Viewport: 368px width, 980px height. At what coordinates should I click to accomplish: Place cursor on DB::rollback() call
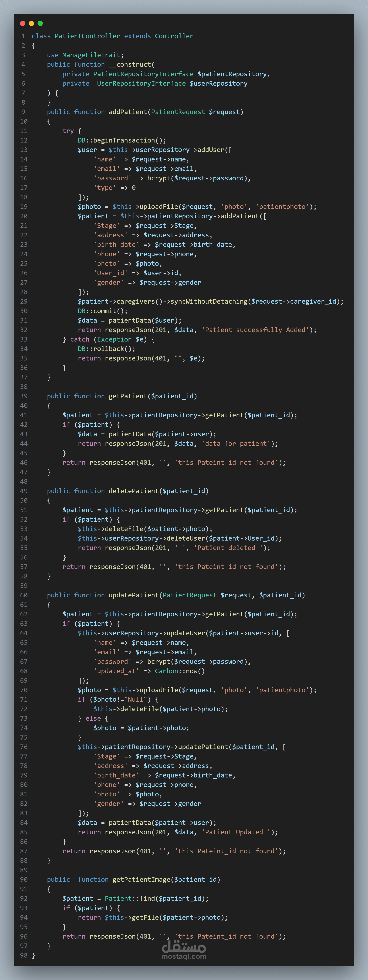[x=106, y=349]
